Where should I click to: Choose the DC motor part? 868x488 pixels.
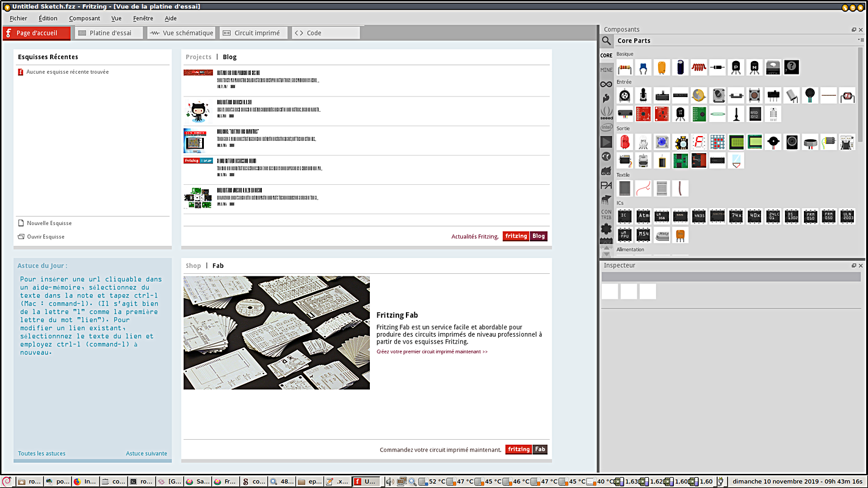(x=828, y=142)
